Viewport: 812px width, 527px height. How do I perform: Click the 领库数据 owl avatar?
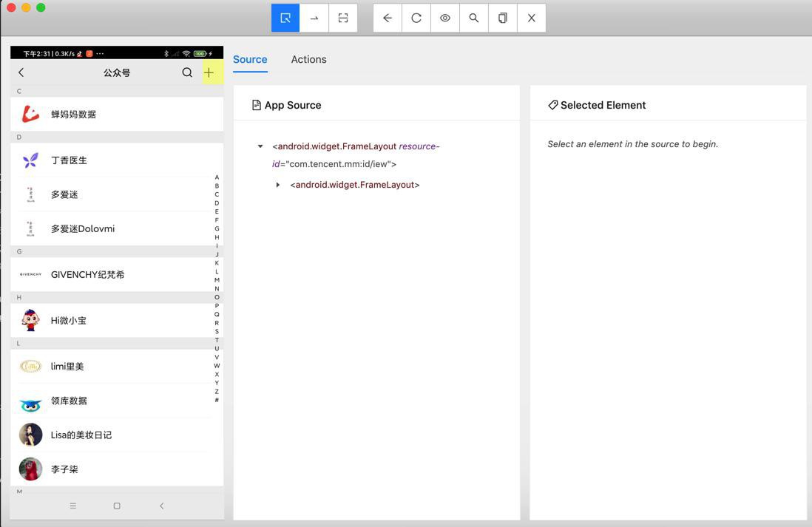point(30,404)
